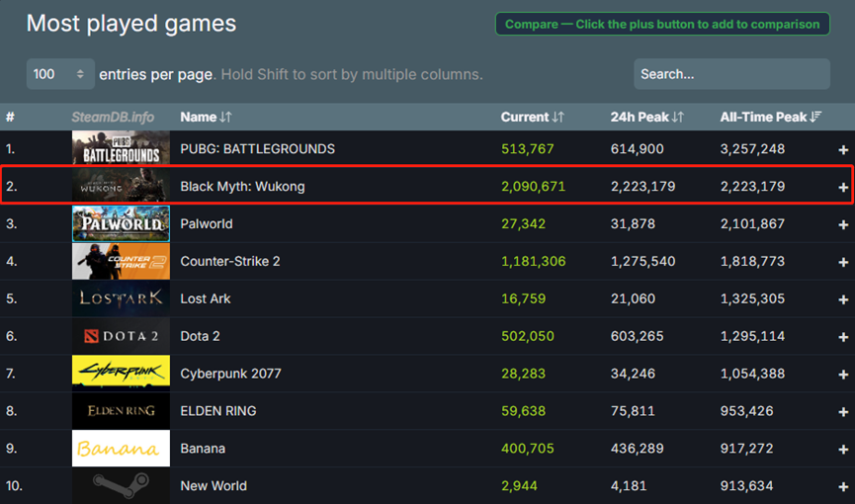Click the Compare button at top
The image size is (855, 504).
(661, 24)
